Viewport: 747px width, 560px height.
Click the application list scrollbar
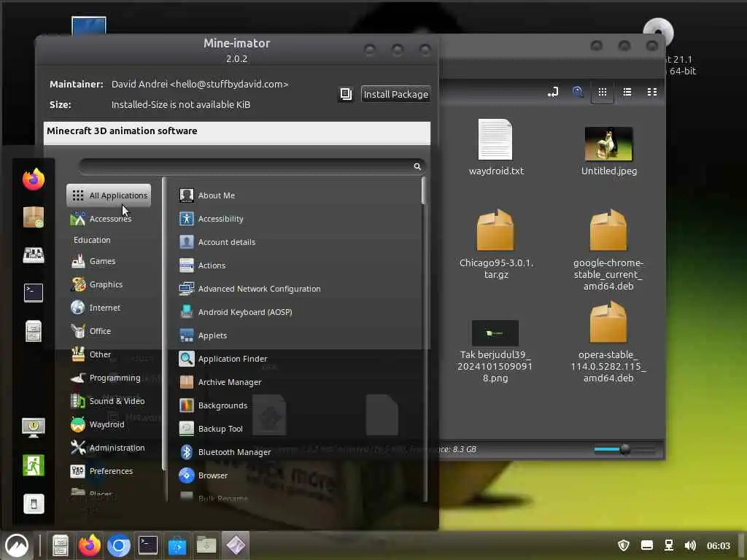click(x=423, y=190)
